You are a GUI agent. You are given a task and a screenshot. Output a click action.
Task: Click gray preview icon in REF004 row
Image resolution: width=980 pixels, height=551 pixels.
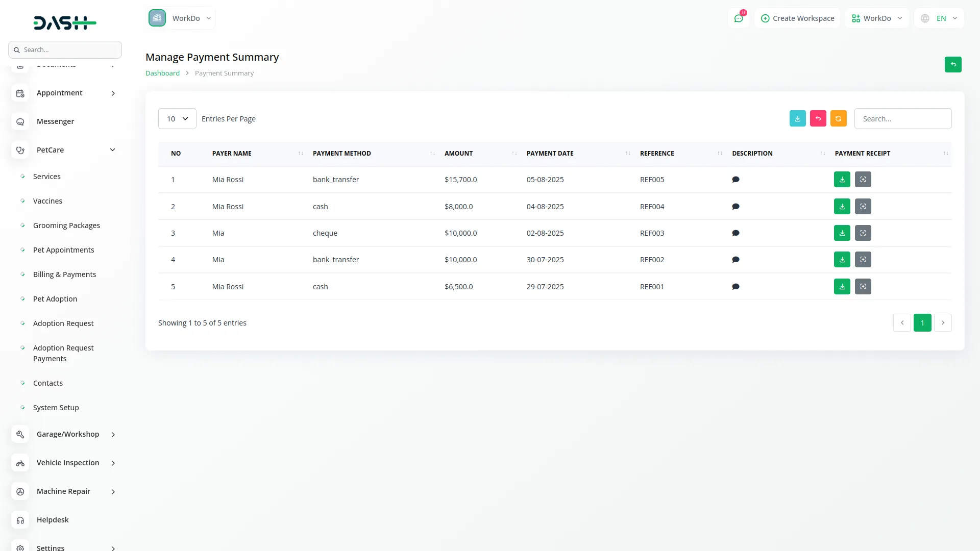(863, 207)
